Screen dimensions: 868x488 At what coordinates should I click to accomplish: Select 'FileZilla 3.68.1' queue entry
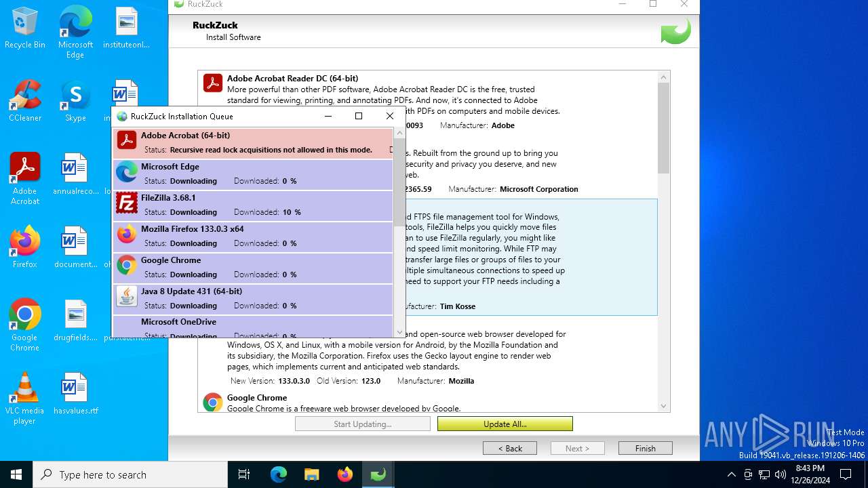click(x=253, y=205)
